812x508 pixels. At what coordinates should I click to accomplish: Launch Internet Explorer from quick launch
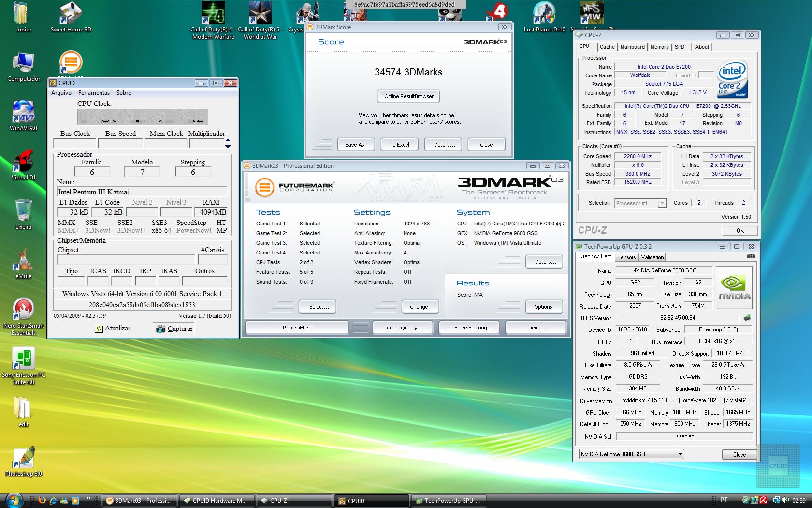(x=53, y=501)
